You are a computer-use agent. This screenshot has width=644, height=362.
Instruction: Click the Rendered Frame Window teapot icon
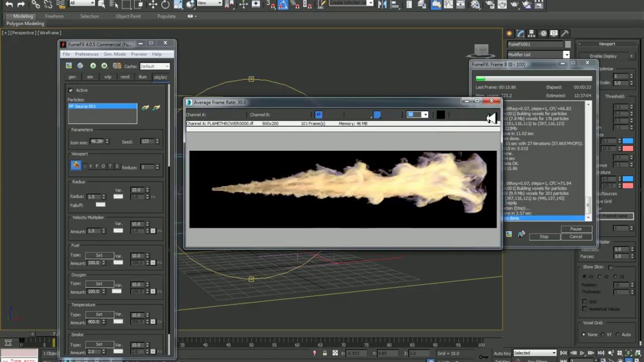click(502, 5)
